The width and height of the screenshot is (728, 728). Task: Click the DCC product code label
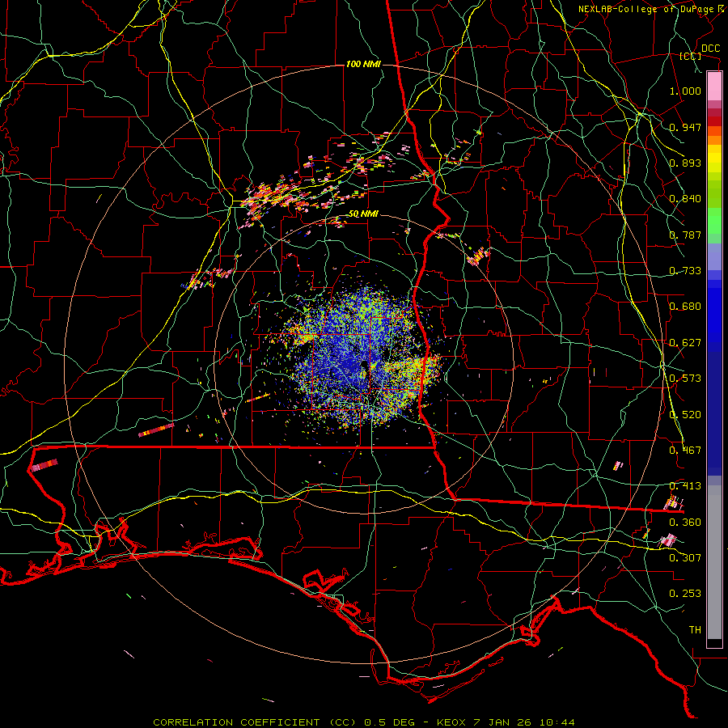coord(710,49)
